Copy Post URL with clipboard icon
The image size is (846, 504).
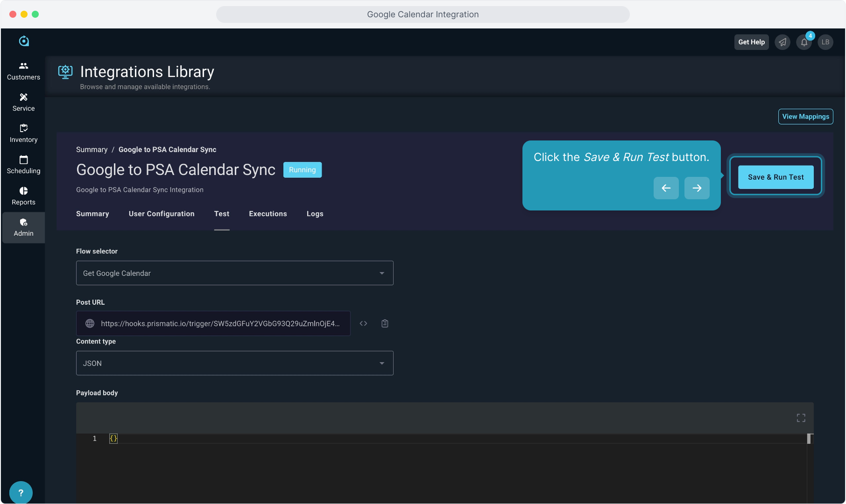coord(385,323)
